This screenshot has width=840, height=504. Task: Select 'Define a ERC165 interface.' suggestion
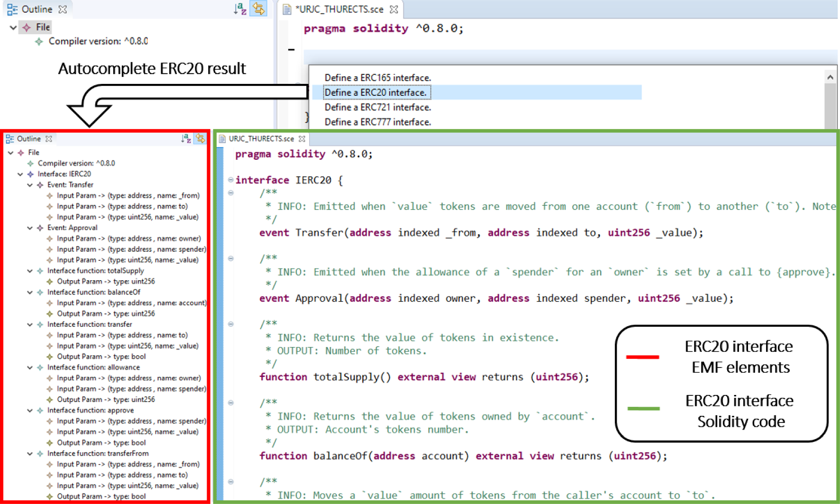(x=377, y=78)
